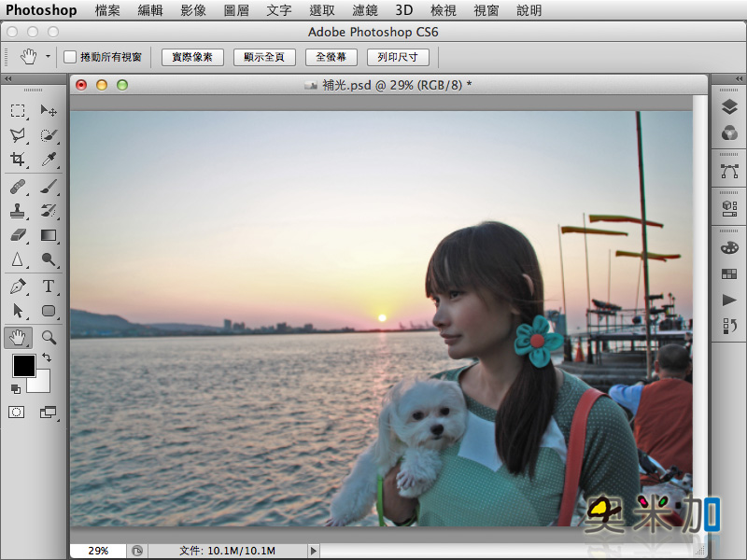Toggle Quick Mask mode
This screenshot has width=747, height=560.
(17, 412)
